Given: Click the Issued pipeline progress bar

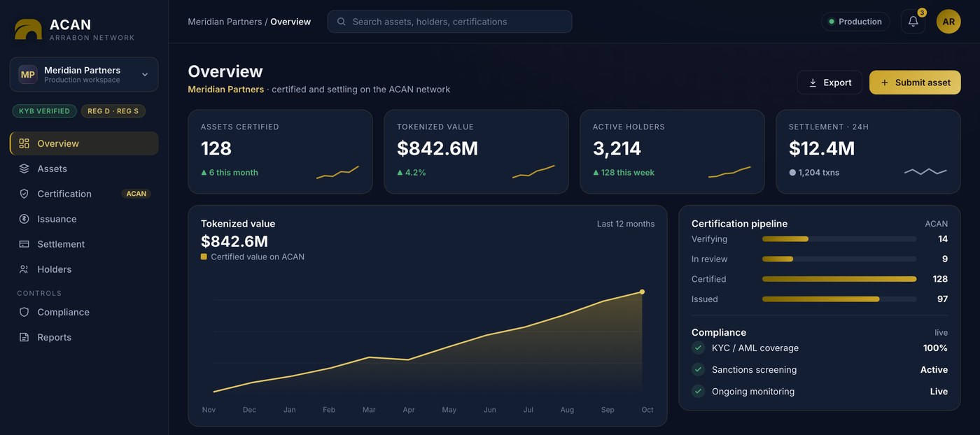Looking at the screenshot, I should [839, 299].
